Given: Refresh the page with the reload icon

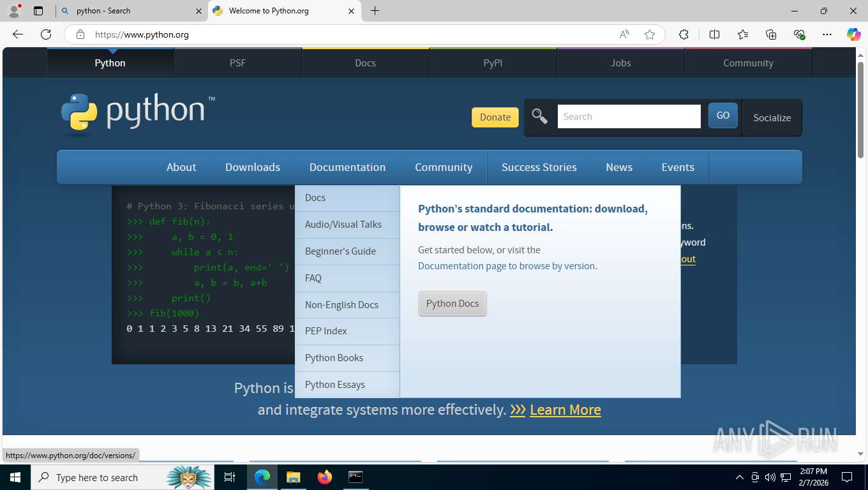Looking at the screenshot, I should click(46, 34).
